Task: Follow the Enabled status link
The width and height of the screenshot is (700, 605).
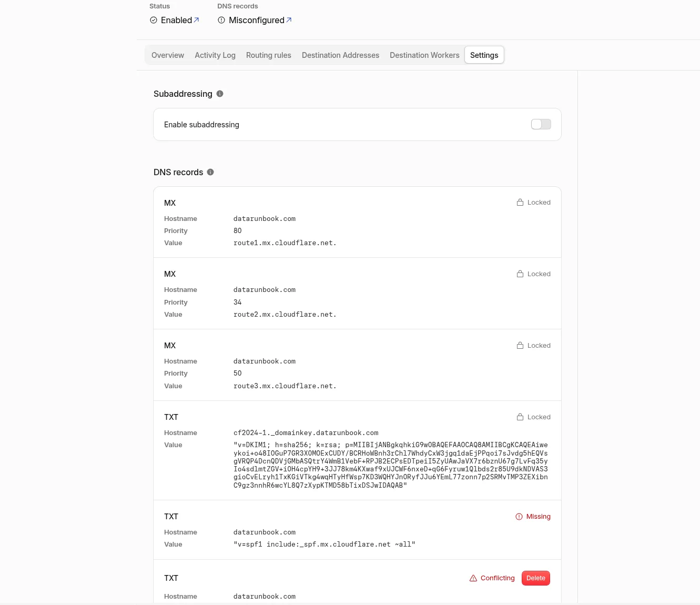Action: click(x=180, y=20)
